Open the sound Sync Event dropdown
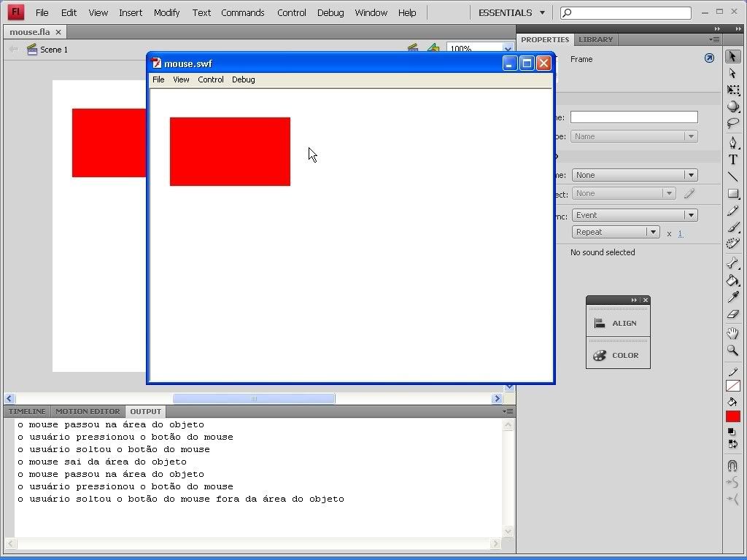 (635, 215)
